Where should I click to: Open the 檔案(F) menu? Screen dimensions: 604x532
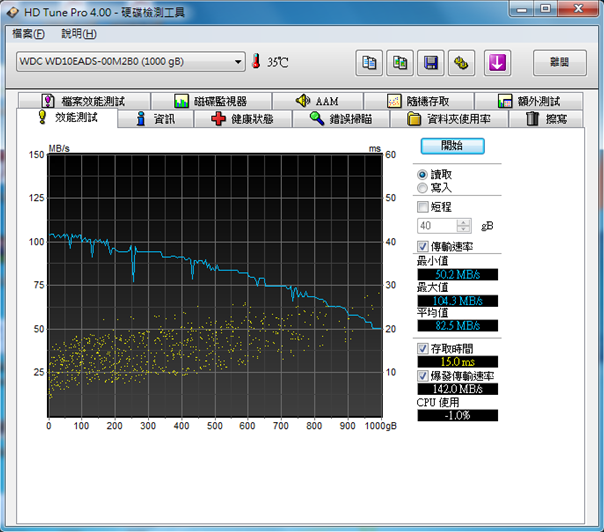[x=29, y=33]
